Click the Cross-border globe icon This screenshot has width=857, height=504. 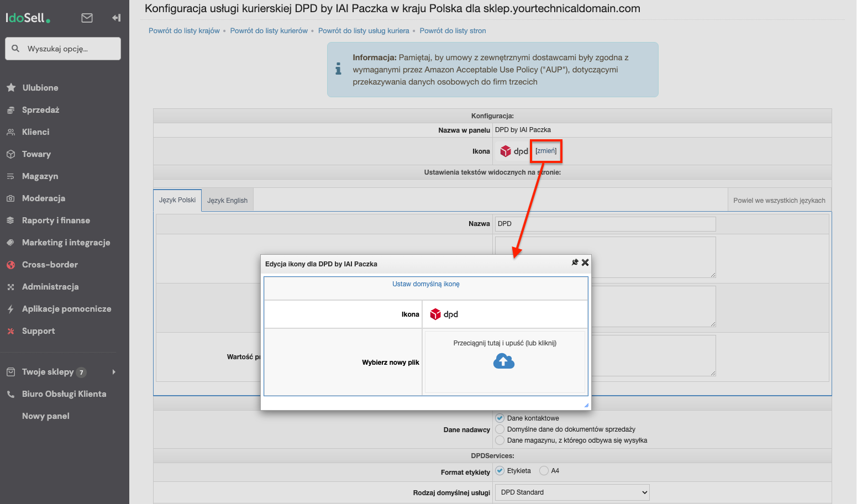(x=10, y=265)
